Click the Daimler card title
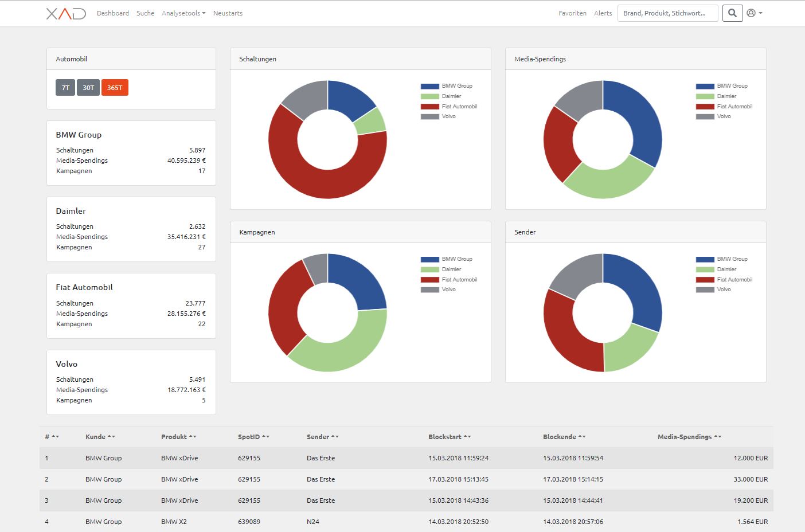Screen dimensions: 805x532 tap(71, 211)
